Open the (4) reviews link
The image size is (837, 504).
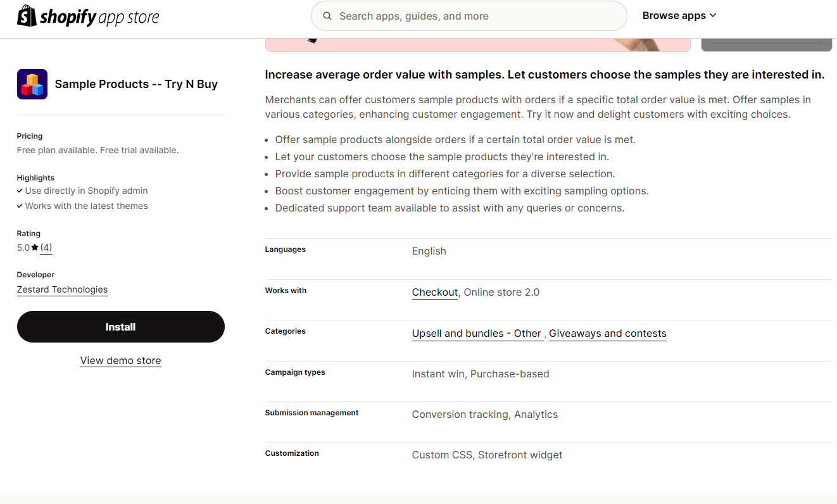[46, 248]
